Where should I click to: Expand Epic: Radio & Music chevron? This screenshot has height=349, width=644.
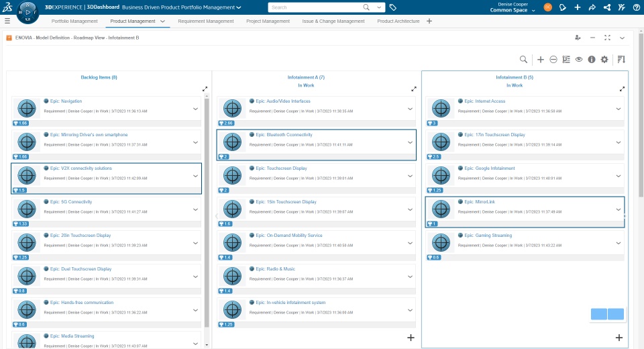click(410, 277)
